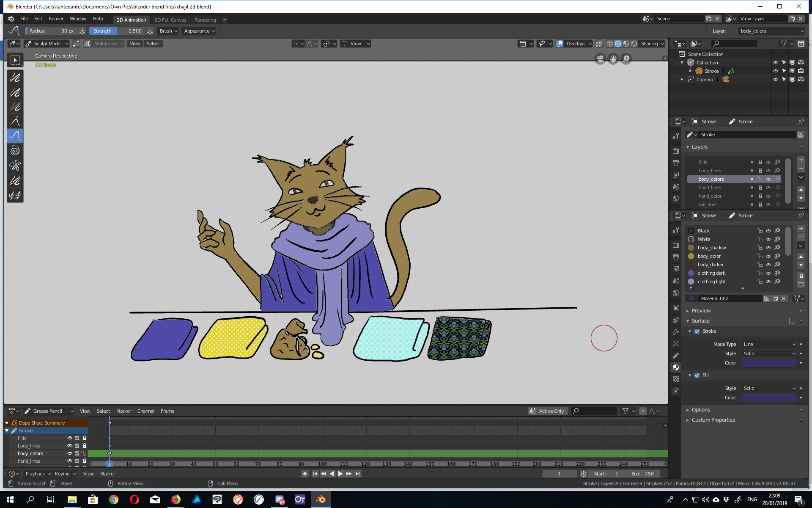Click the viewport pan hand gizmo

click(x=613, y=59)
